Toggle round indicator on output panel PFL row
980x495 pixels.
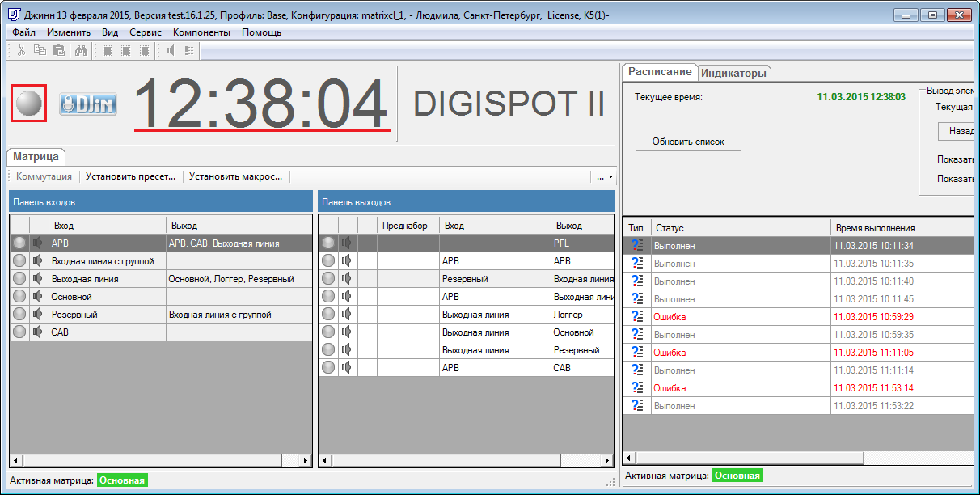[x=328, y=243]
